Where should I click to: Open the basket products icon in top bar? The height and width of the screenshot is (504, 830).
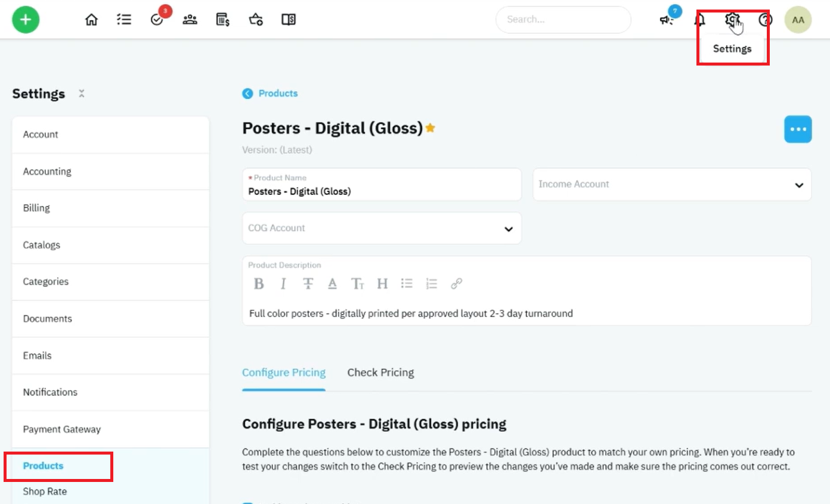point(256,20)
